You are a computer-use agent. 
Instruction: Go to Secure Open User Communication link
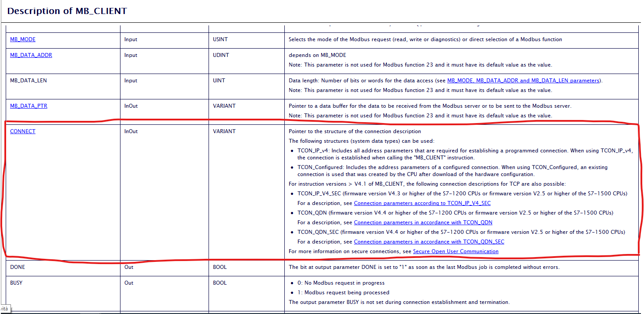pyautogui.click(x=456, y=251)
